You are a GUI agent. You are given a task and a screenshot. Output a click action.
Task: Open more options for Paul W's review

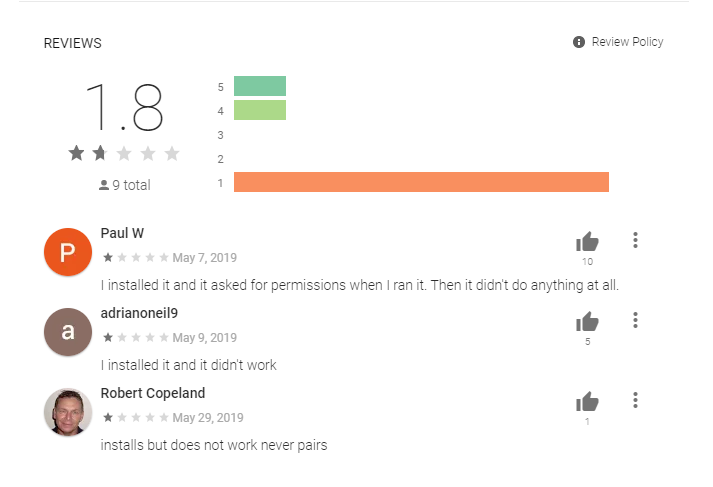pos(635,241)
